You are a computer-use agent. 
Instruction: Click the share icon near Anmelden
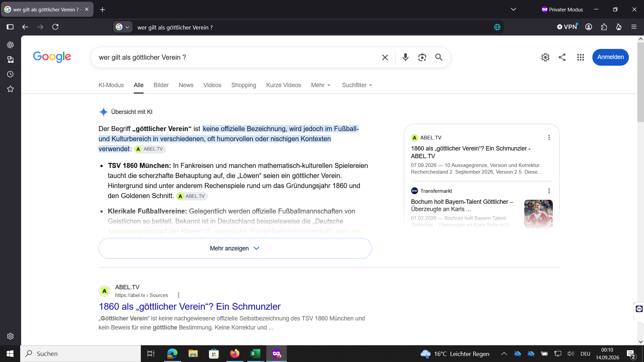562,57
